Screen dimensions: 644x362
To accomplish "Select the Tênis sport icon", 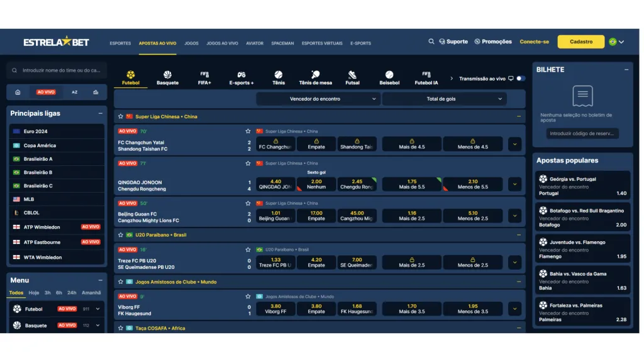I will click(279, 78).
